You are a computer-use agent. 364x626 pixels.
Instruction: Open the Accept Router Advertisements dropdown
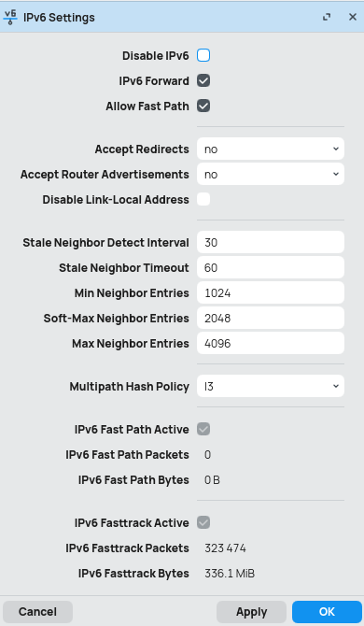[x=271, y=174]
